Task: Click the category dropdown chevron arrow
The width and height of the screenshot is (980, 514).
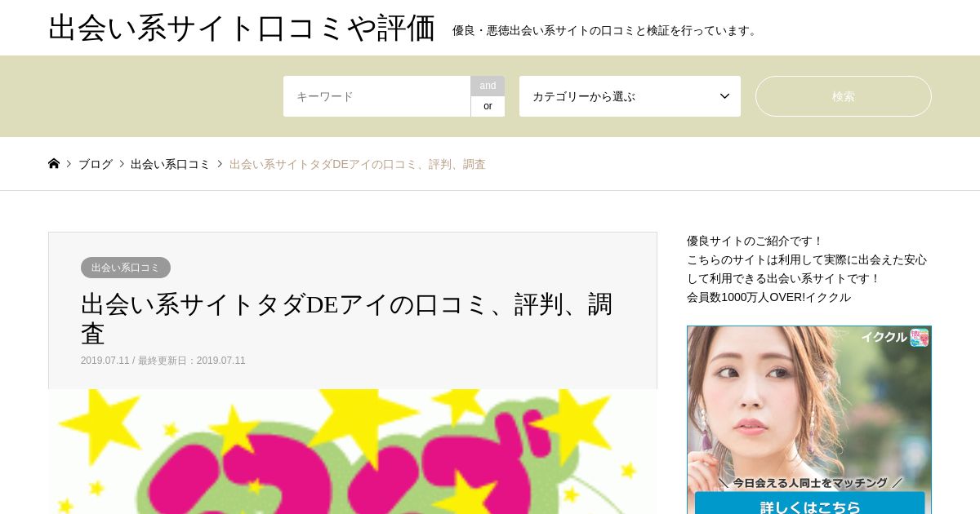Action: pyautogui.click(x=724, y=96)
